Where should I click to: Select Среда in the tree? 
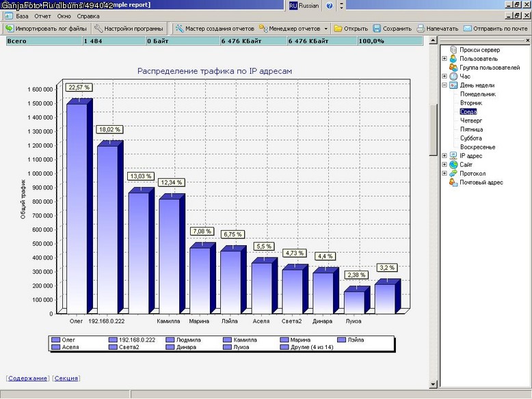pos(468,111)
